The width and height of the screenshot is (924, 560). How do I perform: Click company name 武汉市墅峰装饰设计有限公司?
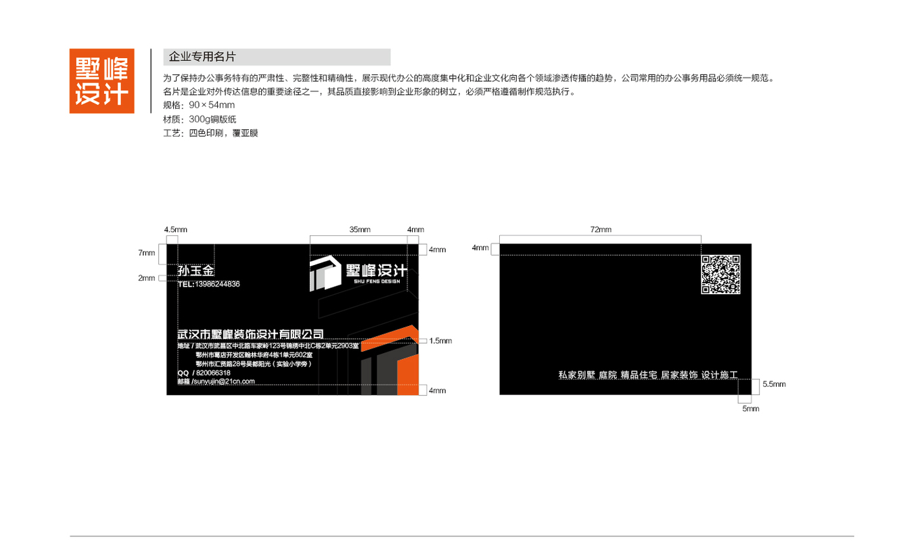[x=250, y=334]
